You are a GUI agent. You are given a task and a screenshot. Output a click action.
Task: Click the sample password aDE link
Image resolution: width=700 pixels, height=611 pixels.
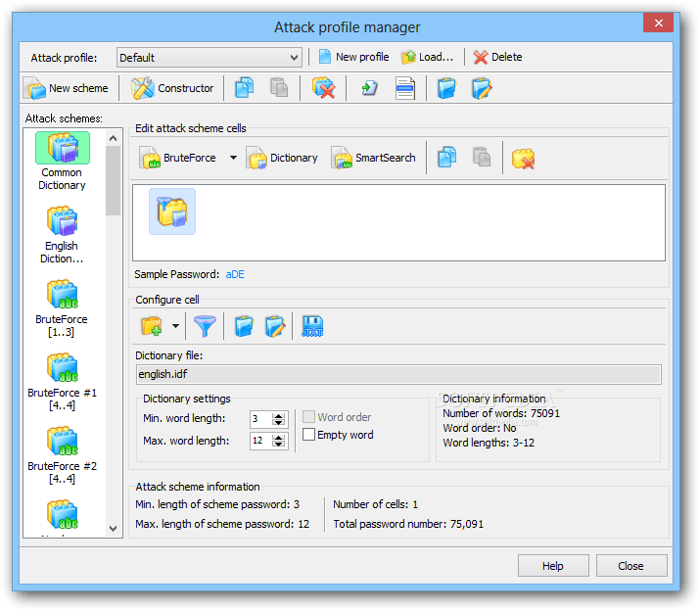(235, 274)
